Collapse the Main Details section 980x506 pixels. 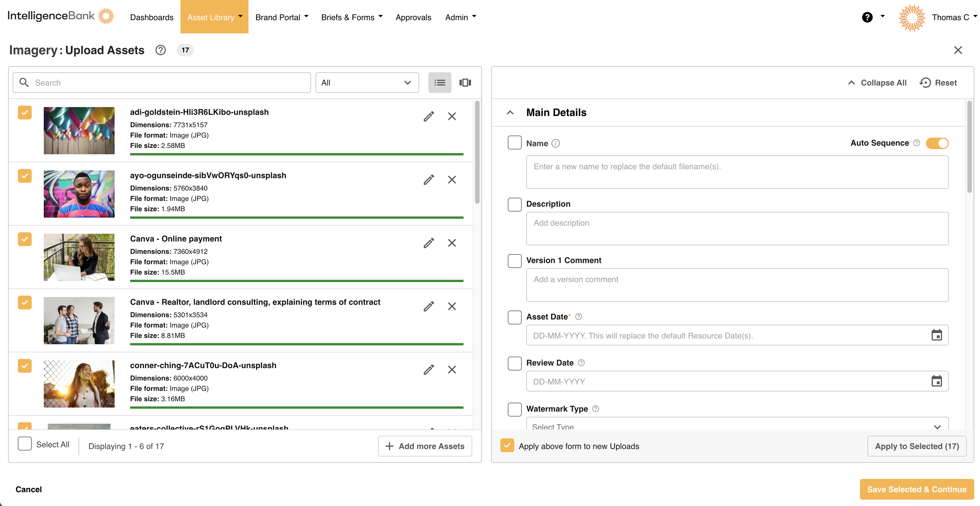click(510, 113)
